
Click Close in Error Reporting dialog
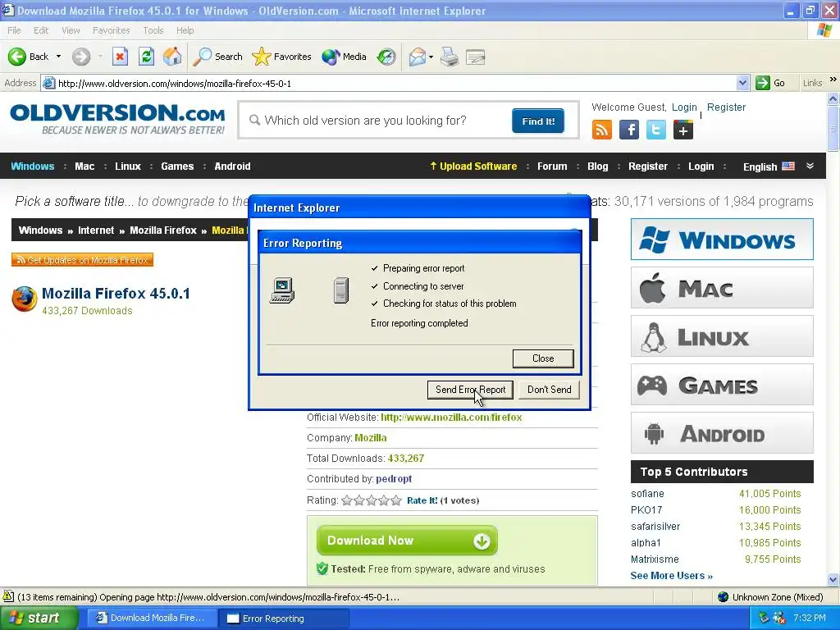(543, 358)
